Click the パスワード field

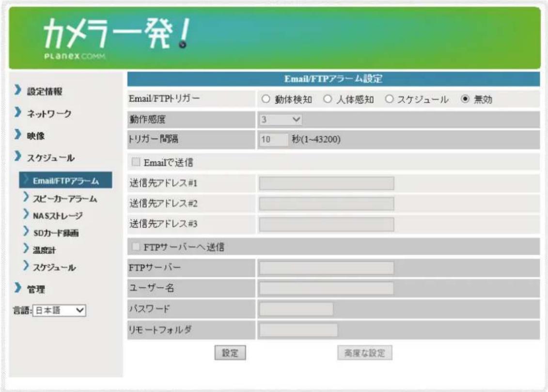296,309
